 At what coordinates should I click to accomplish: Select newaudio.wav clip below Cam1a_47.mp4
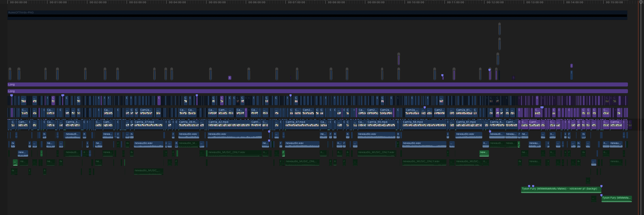(x=302, y=144)
